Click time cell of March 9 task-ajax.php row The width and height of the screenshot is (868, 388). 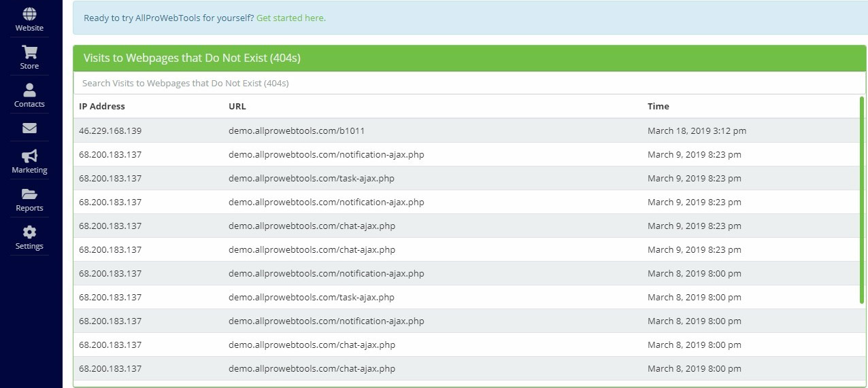tap(695, 178)
